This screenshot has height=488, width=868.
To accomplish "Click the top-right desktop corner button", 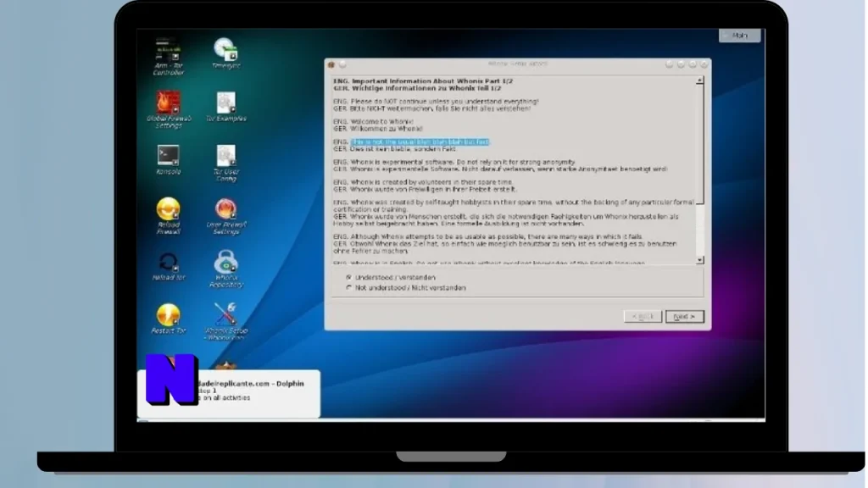I will tap(739, 36).
